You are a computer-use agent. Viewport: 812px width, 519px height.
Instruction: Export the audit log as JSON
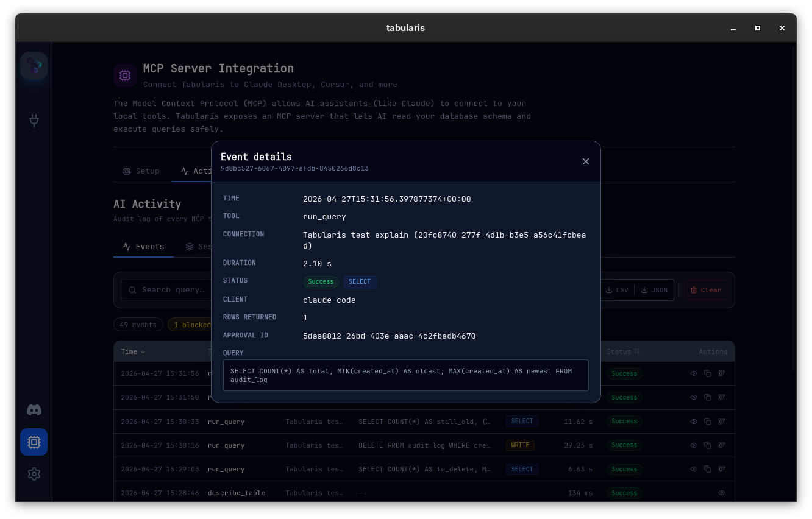654,290
